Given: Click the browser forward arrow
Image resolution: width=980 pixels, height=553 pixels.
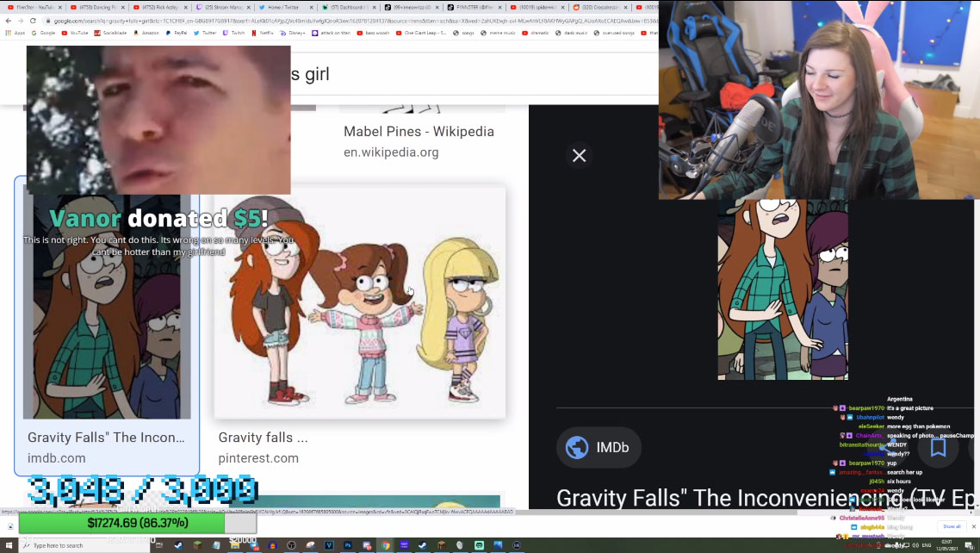Looking at the screenshot, I should click(x=21, y=21).
